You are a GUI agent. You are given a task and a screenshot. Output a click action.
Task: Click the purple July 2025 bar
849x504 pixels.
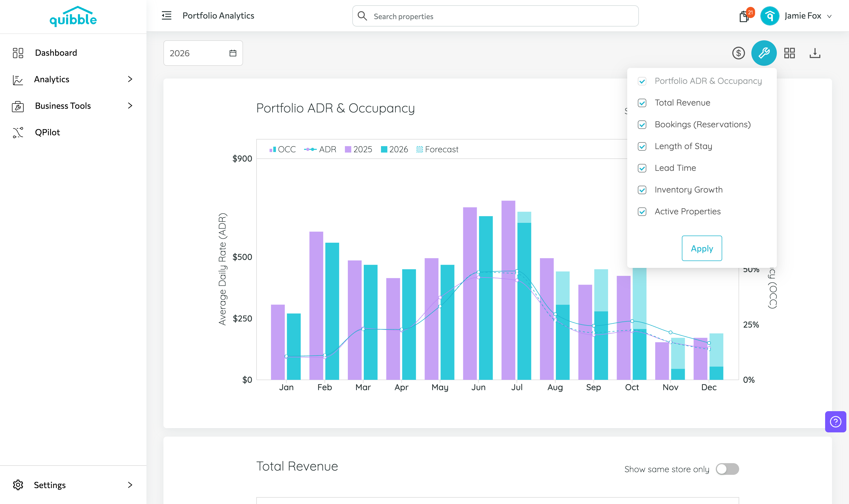[508, 290]
